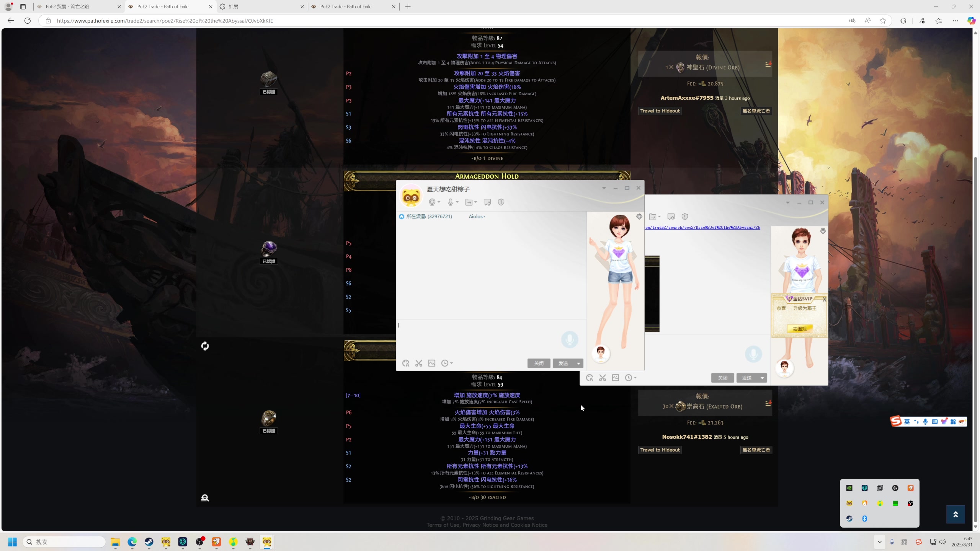Click the browser address bar URL
This screenshot has height=551, width=980.
pyautogui.click(x=165, y=21)
